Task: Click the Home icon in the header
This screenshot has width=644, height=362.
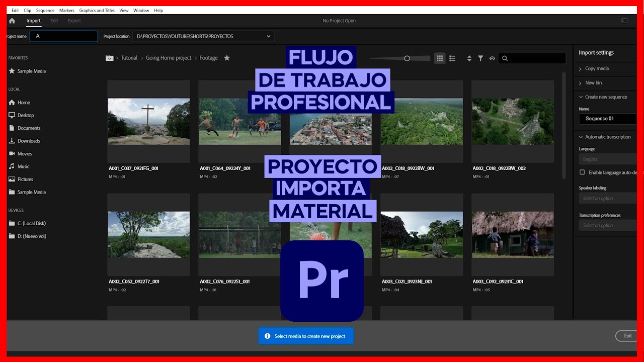Action: pyautogui.click(x=12, y=21)
